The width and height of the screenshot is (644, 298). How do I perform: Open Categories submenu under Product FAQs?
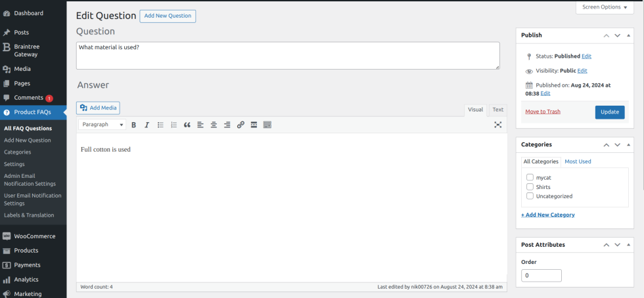[18, 152]
